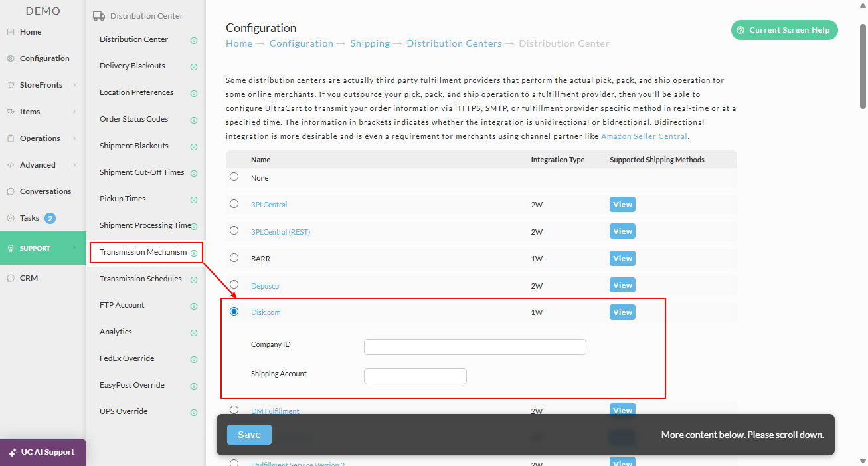The width and height of the screenshot is (868, 466).
Task: Click info icon beside FedEx Override
Action: click(194, 360)
